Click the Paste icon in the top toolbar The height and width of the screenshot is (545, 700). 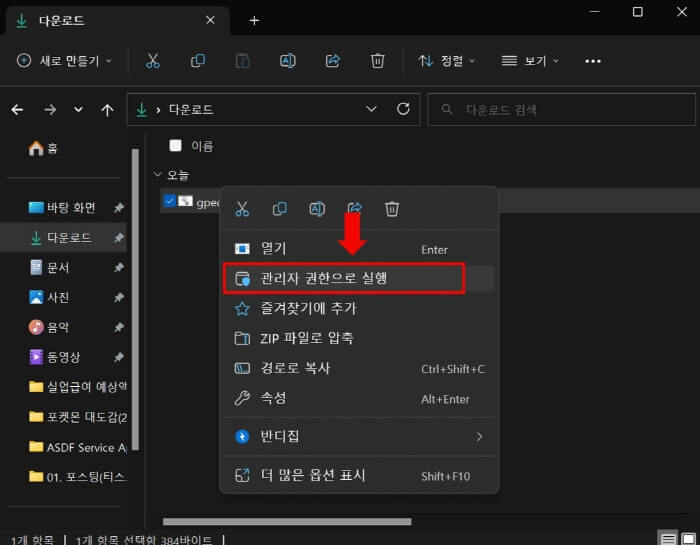(x=242, y=61)
